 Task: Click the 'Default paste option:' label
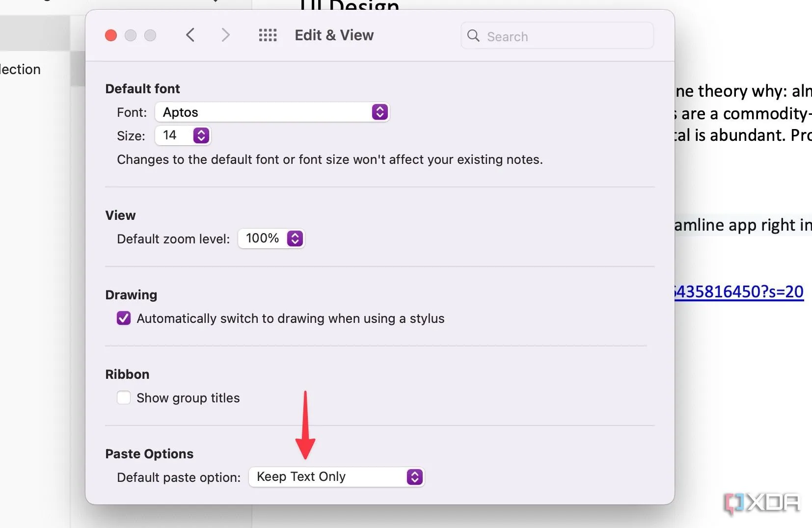click(x=179, y=477)
